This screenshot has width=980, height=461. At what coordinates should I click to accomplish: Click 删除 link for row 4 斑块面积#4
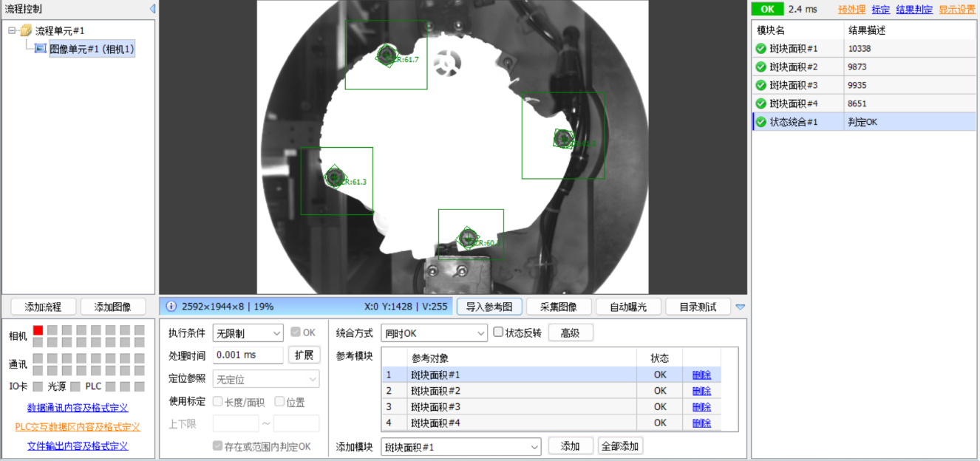tap(701, 423)
